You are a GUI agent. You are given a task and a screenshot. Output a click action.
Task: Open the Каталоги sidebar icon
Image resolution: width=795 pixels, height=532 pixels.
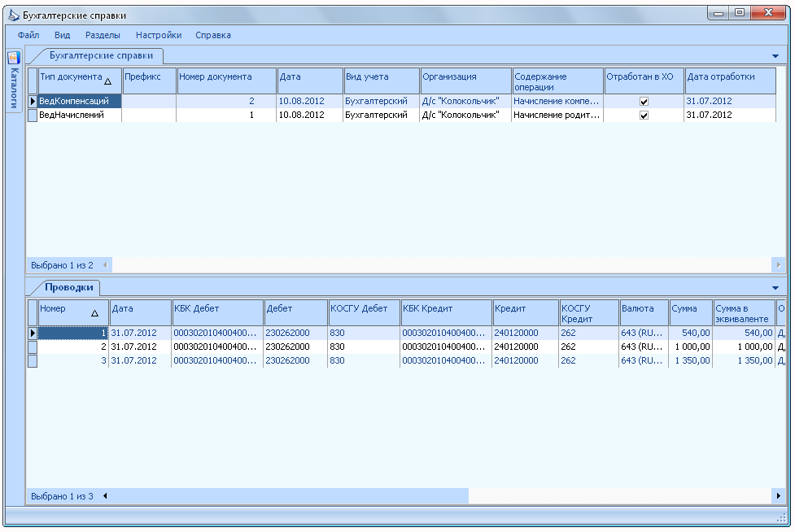pos(14,57)
